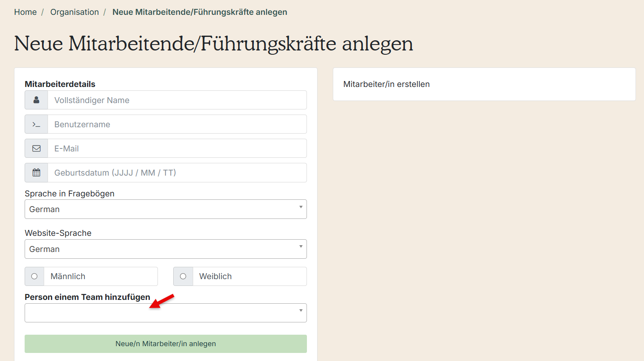Image resolution: width=644 pixels, height=361 pixels.
Task: Click the Weiblich label text
Action: coord(216,276)
